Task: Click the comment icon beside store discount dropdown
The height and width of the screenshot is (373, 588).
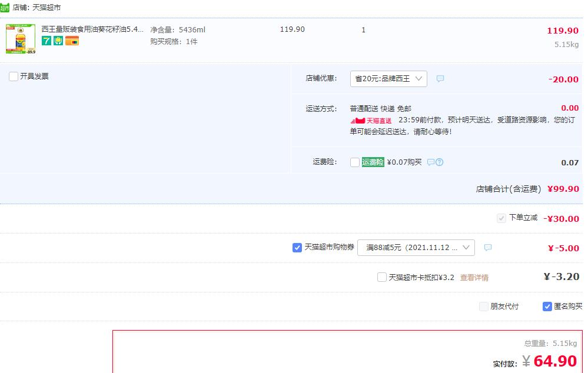Action: 440,79
